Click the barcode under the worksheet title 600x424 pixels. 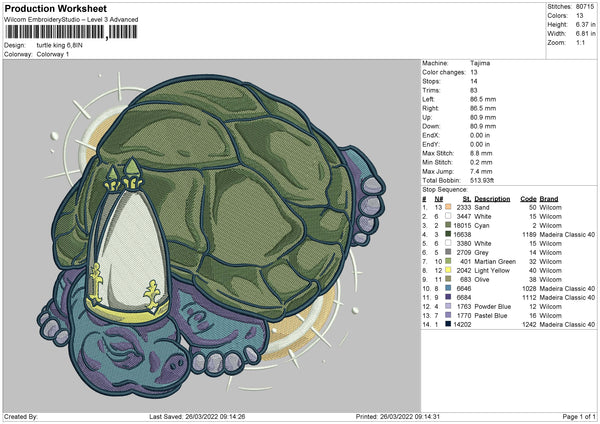[71, 32]
